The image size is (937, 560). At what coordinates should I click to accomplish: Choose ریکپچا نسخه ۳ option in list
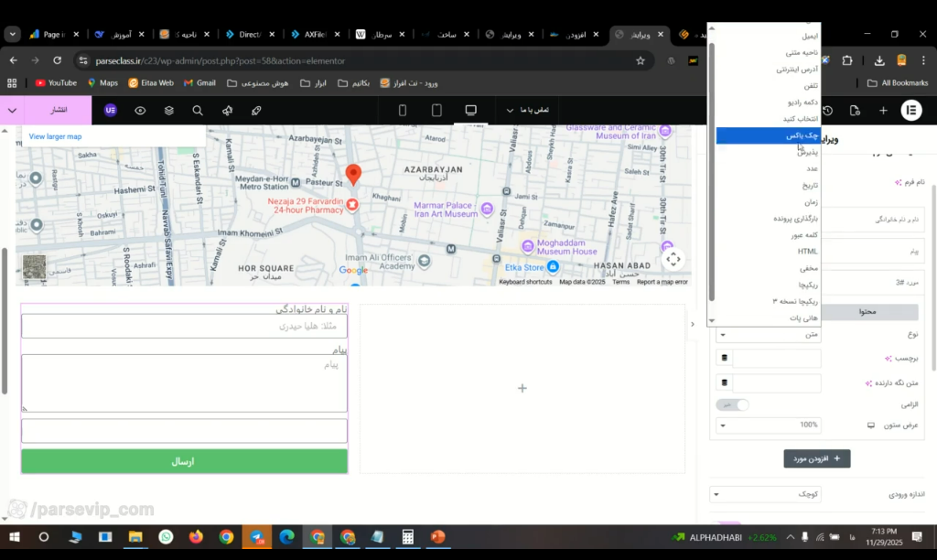click(x=769, y=301)
